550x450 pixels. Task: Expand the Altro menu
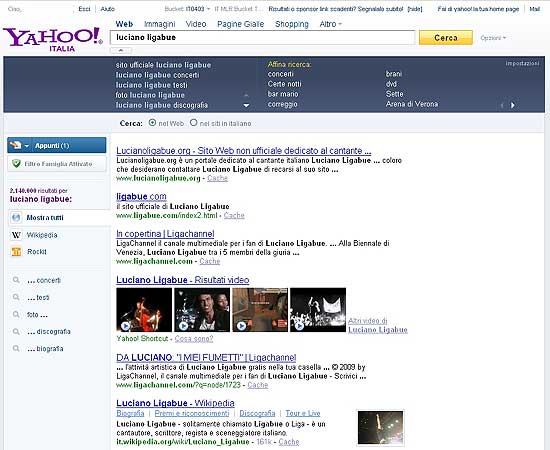[x=330, y=24]
